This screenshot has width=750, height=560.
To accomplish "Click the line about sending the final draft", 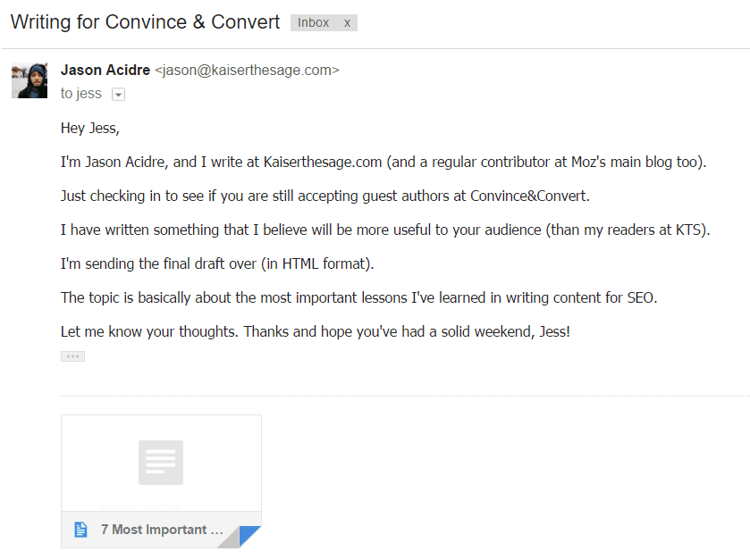I will click(x=218, y=263).
